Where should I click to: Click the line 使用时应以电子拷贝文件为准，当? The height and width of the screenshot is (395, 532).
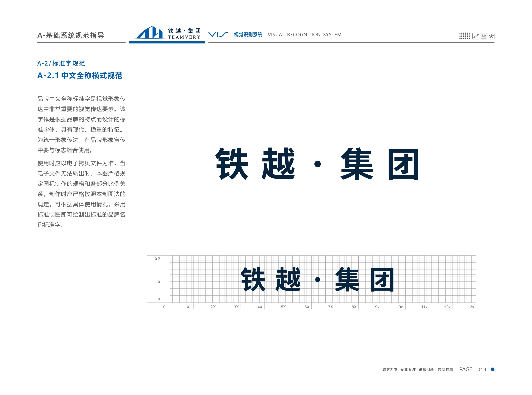pos(81,163)
